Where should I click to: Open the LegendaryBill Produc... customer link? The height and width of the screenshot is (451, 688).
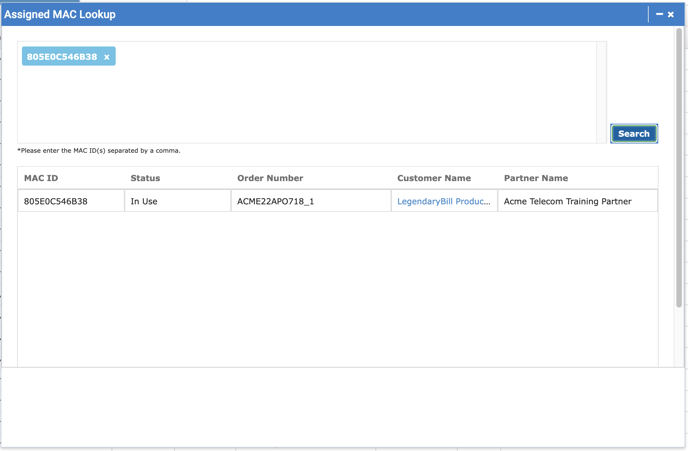coord(443,201)
